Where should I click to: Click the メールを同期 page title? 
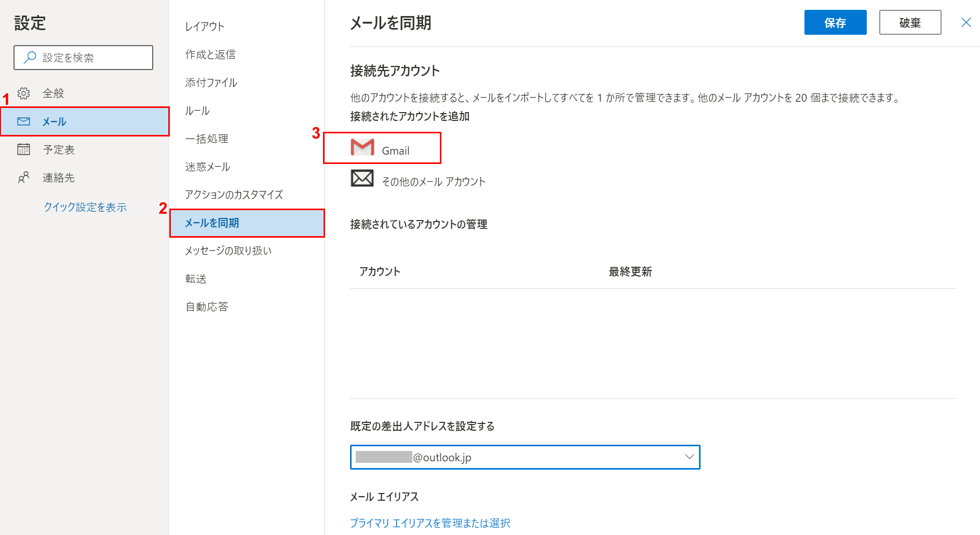[x=391, y=23]
